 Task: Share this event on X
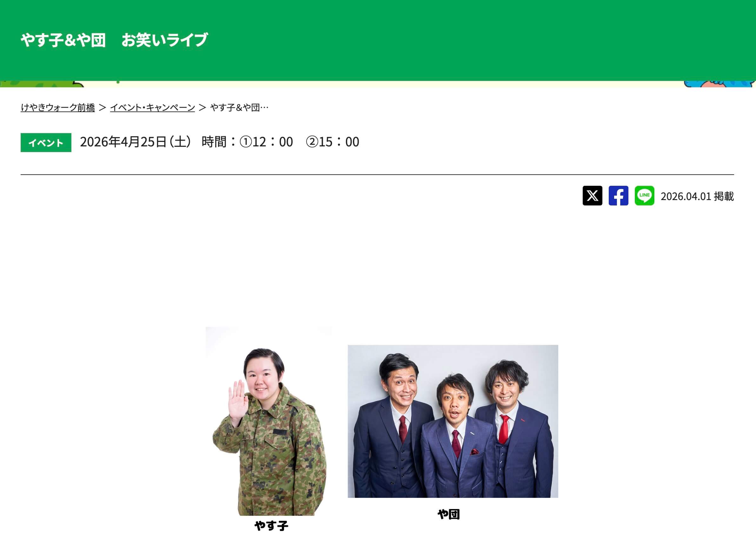(x=592, y=196)
